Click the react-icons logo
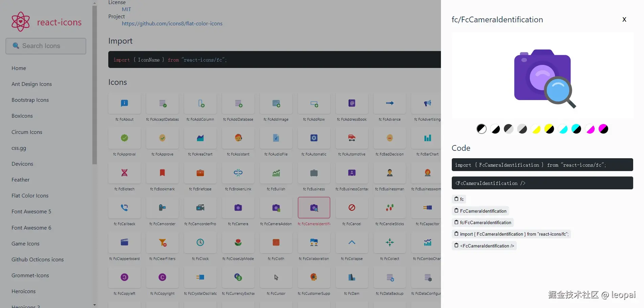This screenshot has height=308, width=644. tap(46, 22)
